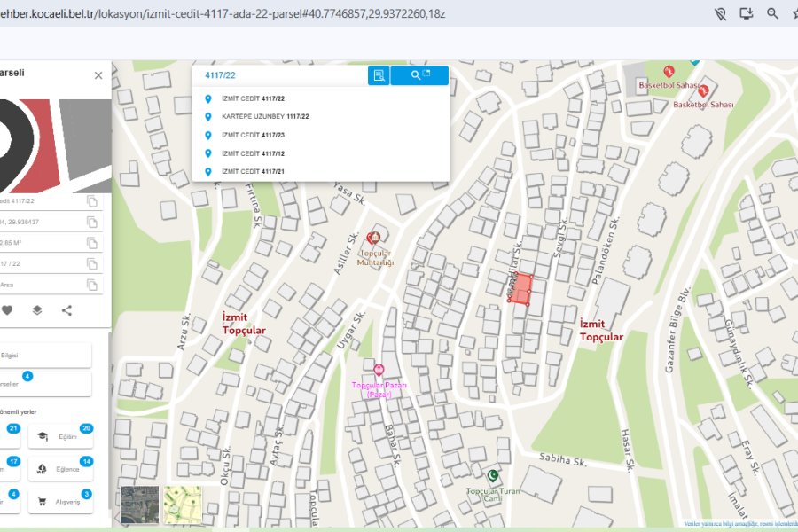Click the search box containing 4117/22
Viewport: 798px width, 532px height.
[x=279, y=75]
